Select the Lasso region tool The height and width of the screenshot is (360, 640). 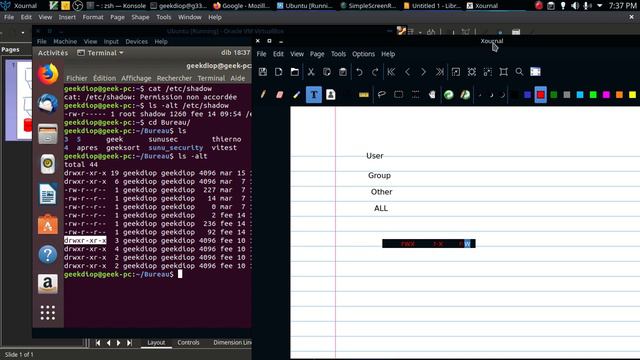tap(382, 95)
